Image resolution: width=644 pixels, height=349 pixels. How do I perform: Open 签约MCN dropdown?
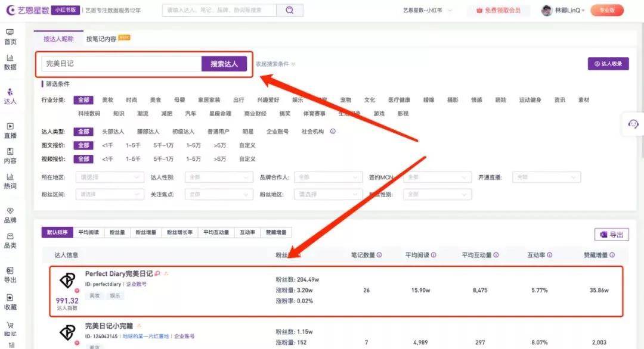tap(438, 177)
